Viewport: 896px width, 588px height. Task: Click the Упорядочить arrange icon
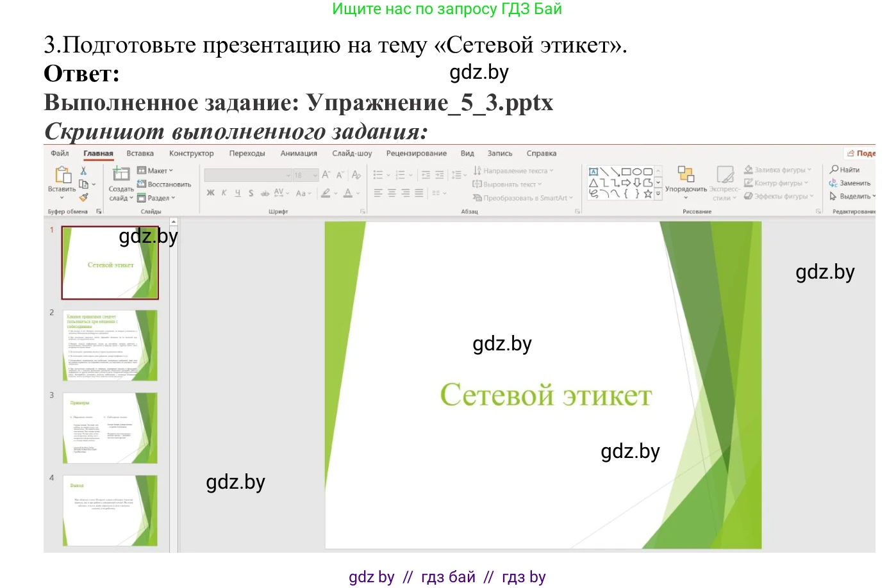click(x=686, y=174)
